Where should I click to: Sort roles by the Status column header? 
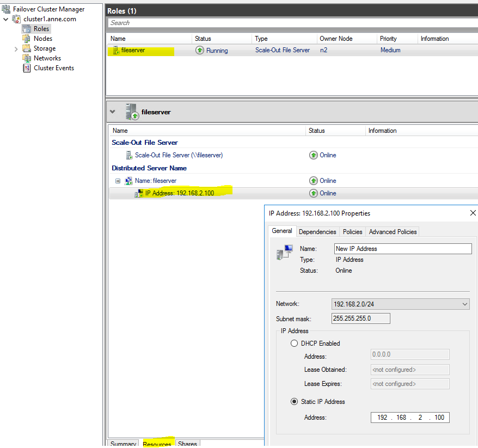point(222,39)
